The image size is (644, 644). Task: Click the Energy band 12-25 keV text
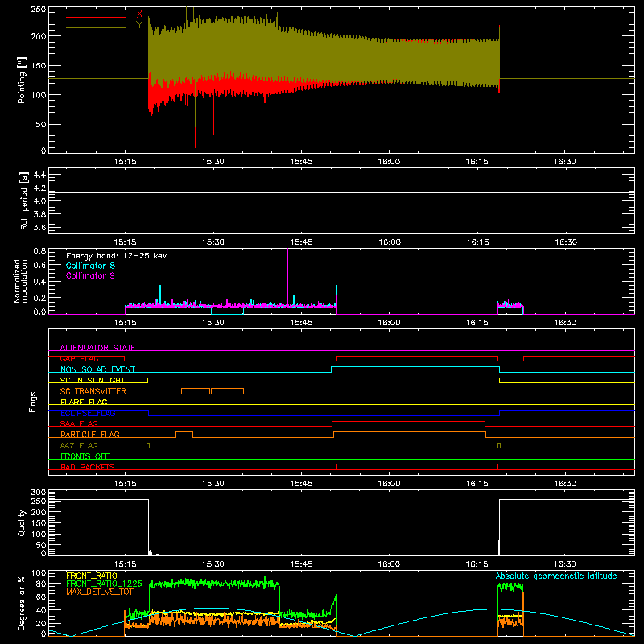[x=117, y=256]
